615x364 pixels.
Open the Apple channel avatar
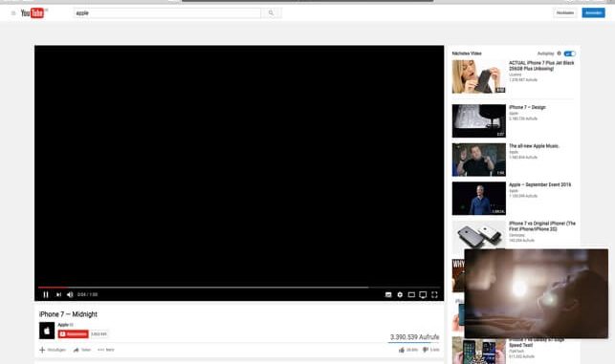(47, 331)
